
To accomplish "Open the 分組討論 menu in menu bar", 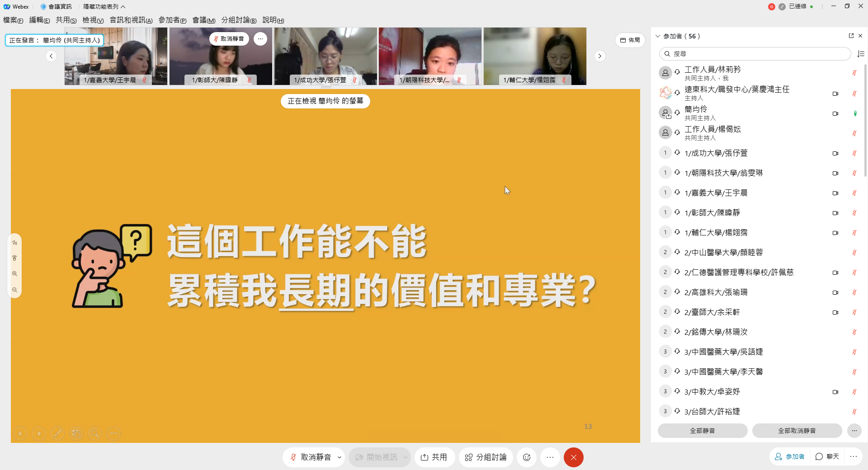I will (x=239, y=20).
